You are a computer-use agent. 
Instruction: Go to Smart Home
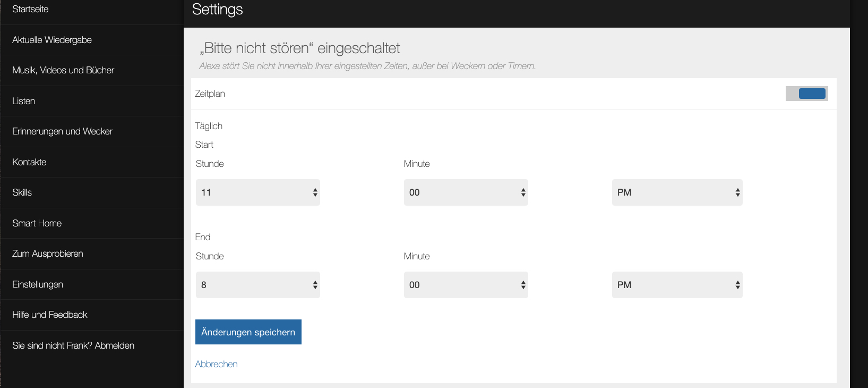[37, 223]
